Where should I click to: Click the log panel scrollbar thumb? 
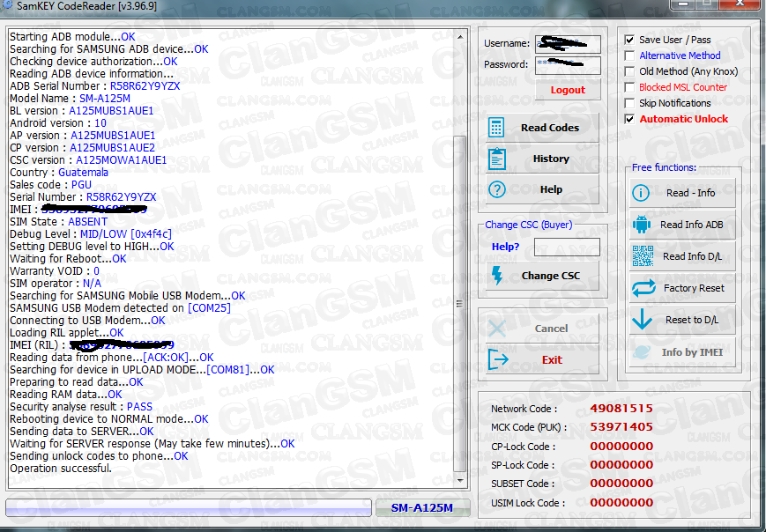click(x=460, y=304)
